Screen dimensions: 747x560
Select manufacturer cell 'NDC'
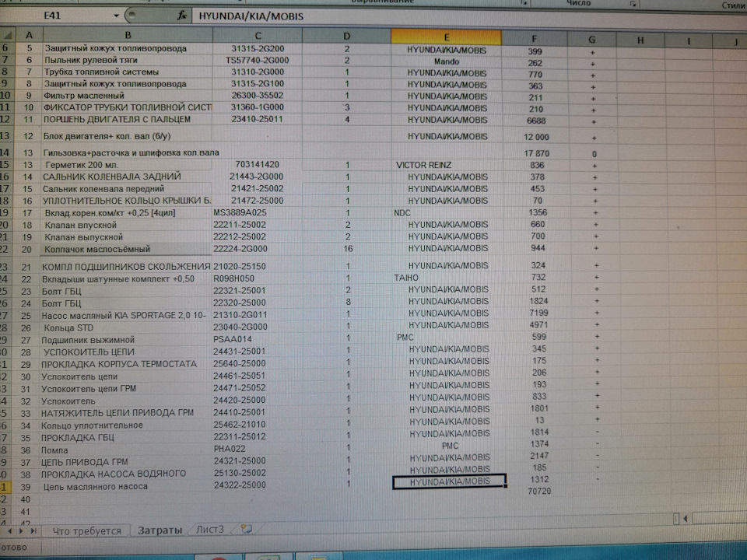tap(447, 212)
